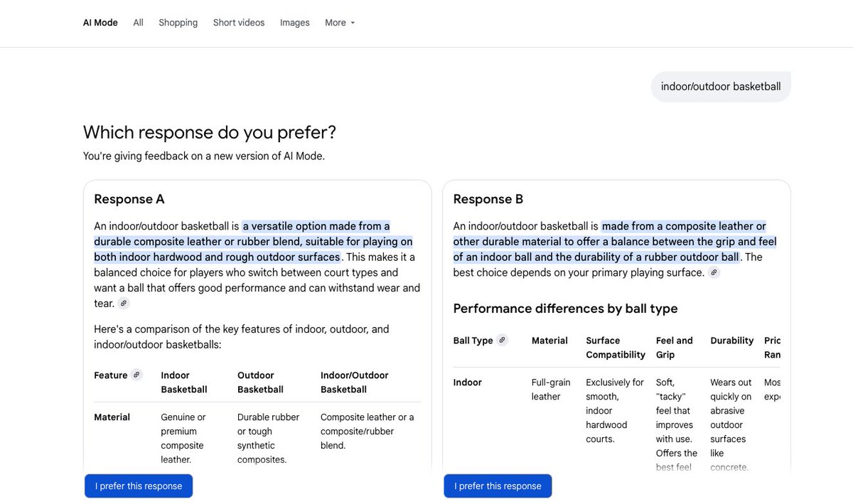
Task: Switch to the All results tab
Action: pyautogui.click(x=138, y=23)
